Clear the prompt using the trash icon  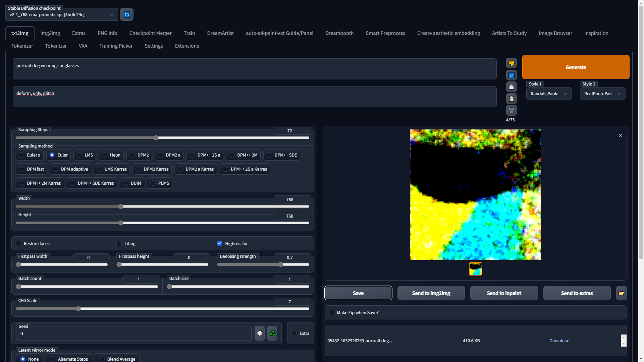click(511, 110)
